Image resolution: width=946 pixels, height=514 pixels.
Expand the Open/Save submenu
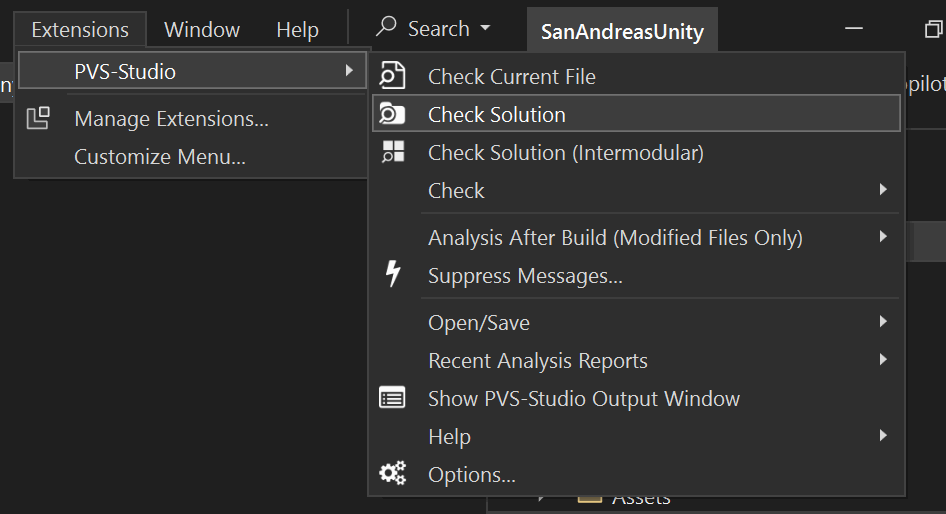883,322
